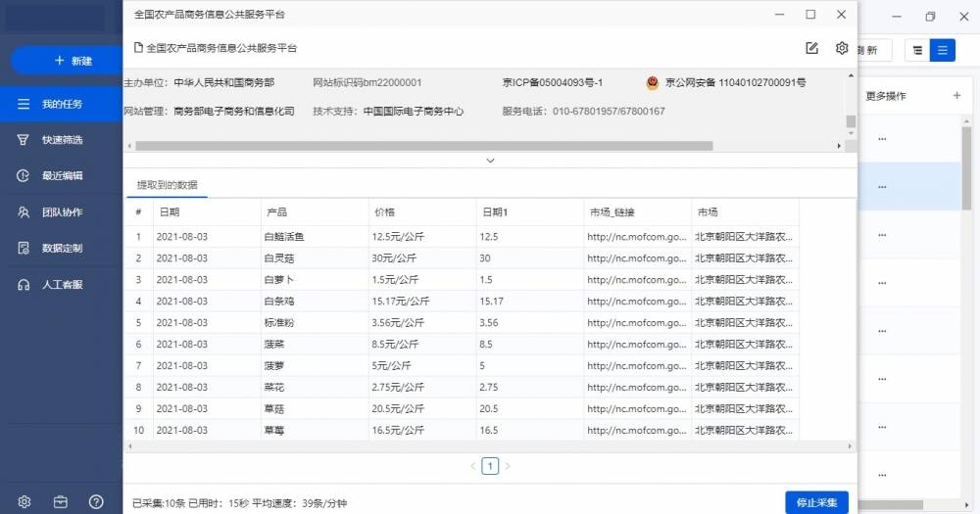Screen dimensions: 980x514
Task: Open 快速筛选 in the sidebar
Action: click(x=61, y=140)
